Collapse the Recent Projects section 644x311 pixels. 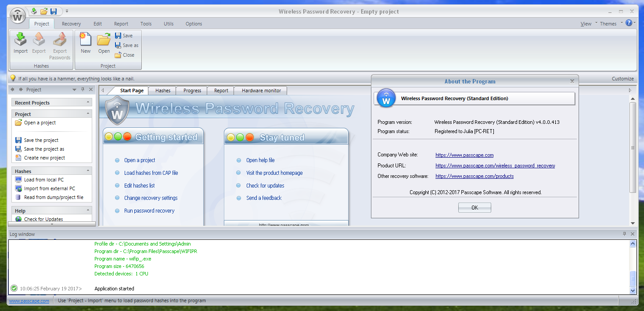88,102
